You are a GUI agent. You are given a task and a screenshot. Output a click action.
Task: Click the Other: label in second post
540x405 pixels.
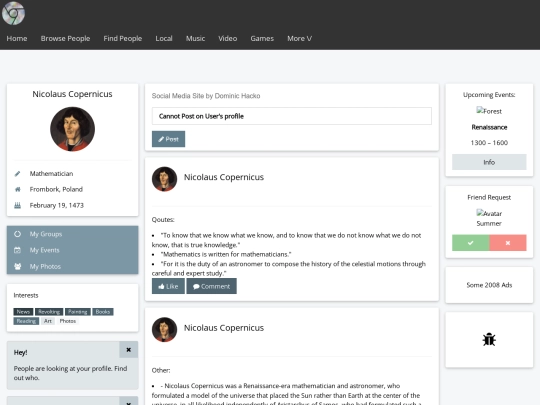click(x=161, y=371)
